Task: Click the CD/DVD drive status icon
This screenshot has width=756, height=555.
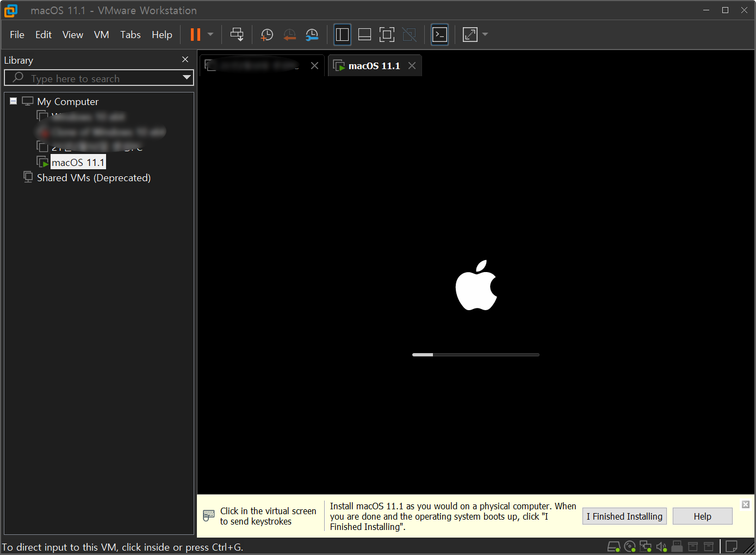Action: pos(630,546)
